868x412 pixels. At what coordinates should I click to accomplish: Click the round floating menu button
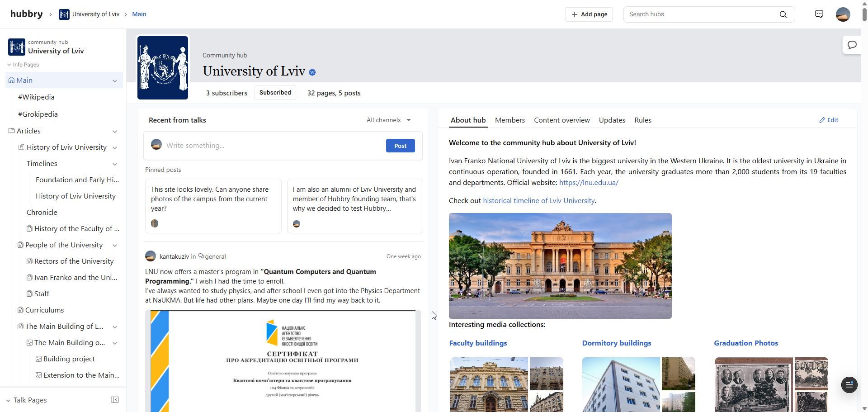pos(849,384)
